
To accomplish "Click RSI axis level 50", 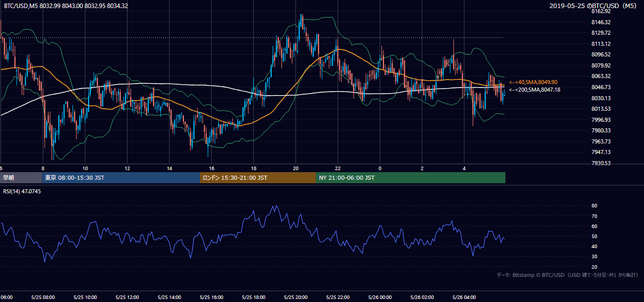I will (594, 236).
